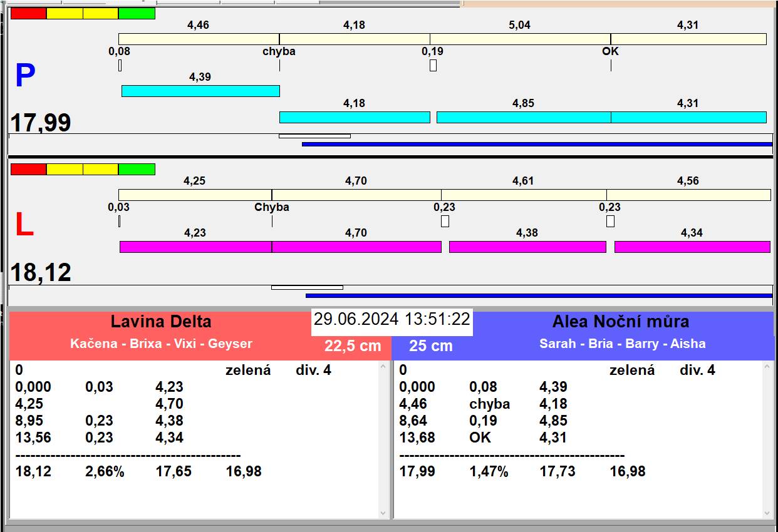Click the changeover marker box under 0,19
The image size is (778, 532).
click(x=433, y=65)
